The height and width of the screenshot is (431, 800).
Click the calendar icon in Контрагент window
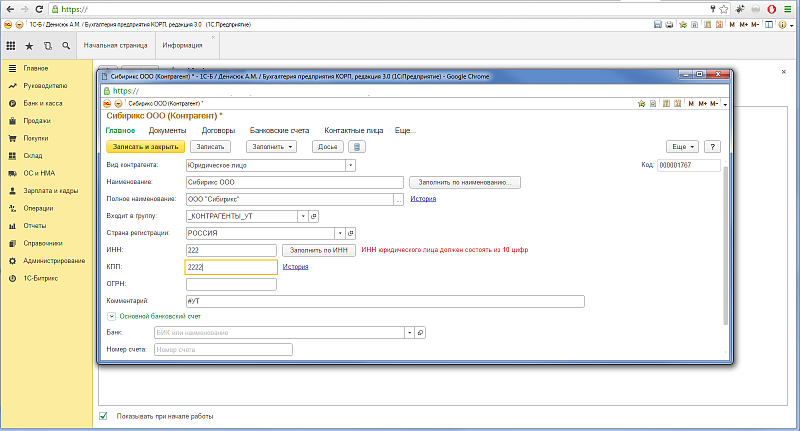pos(677,104)
